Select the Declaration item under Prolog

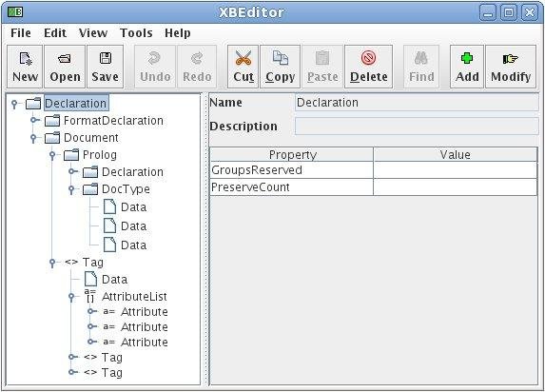[132, 172]
